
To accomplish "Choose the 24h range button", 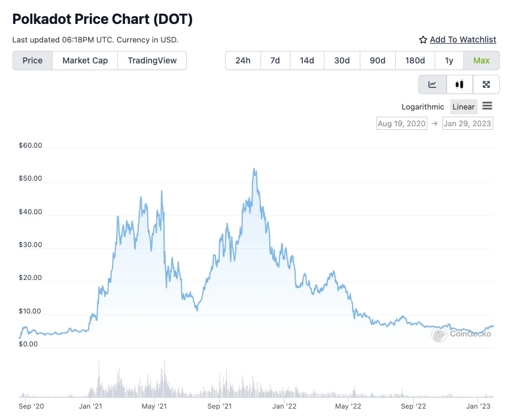I will (243, 60).
